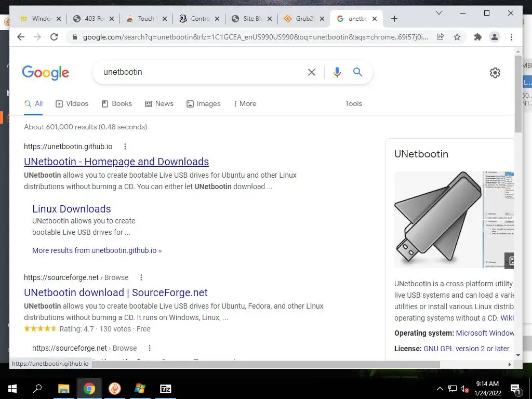Open the tab search dropdown chevron
Viewport: 532px width, 399px height.
(x=438, y=13)
